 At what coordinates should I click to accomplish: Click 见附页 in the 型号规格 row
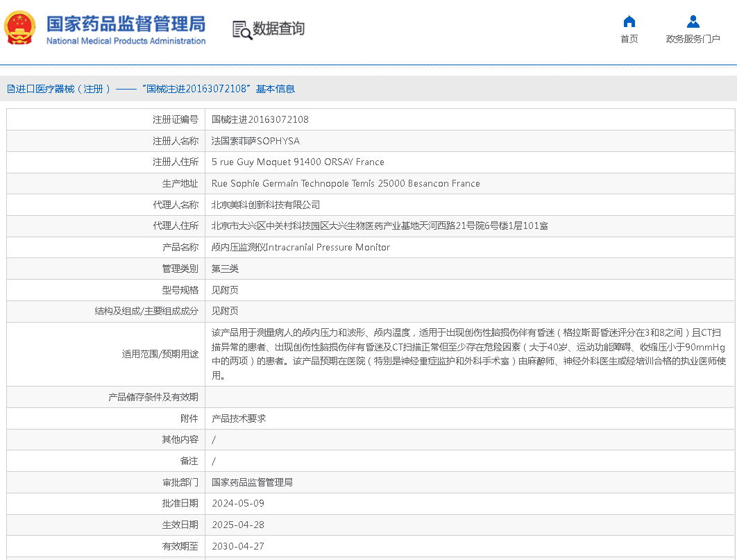tap(225, 290)
